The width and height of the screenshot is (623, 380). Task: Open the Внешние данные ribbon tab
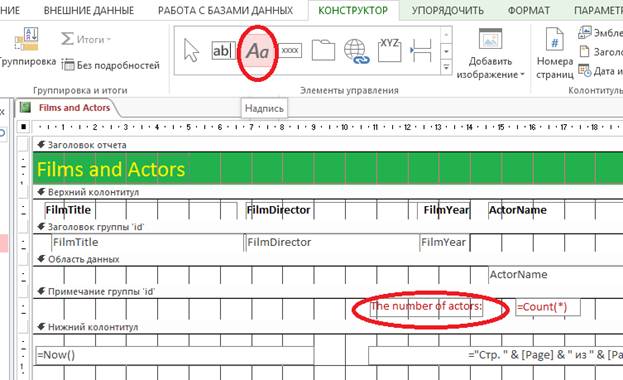(x=89, y=10)
